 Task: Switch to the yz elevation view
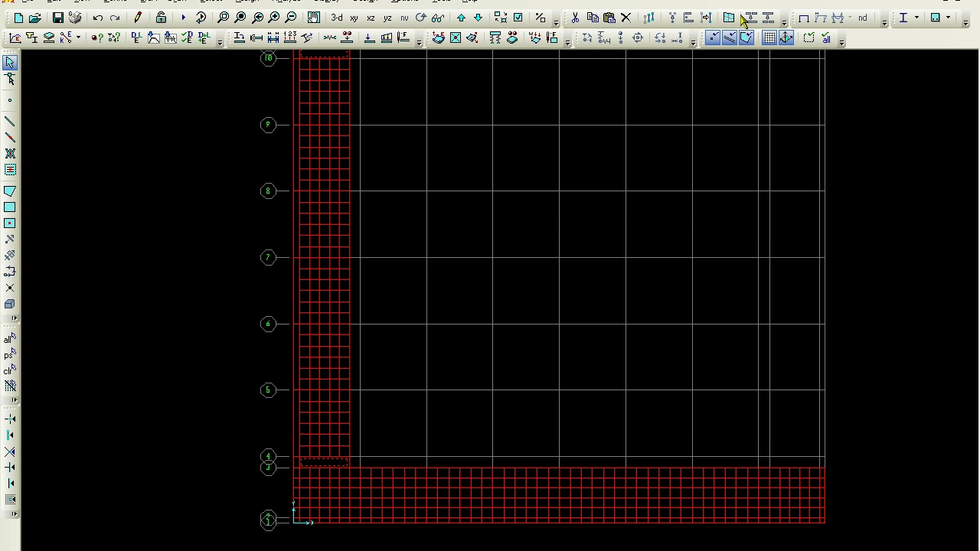387,18
